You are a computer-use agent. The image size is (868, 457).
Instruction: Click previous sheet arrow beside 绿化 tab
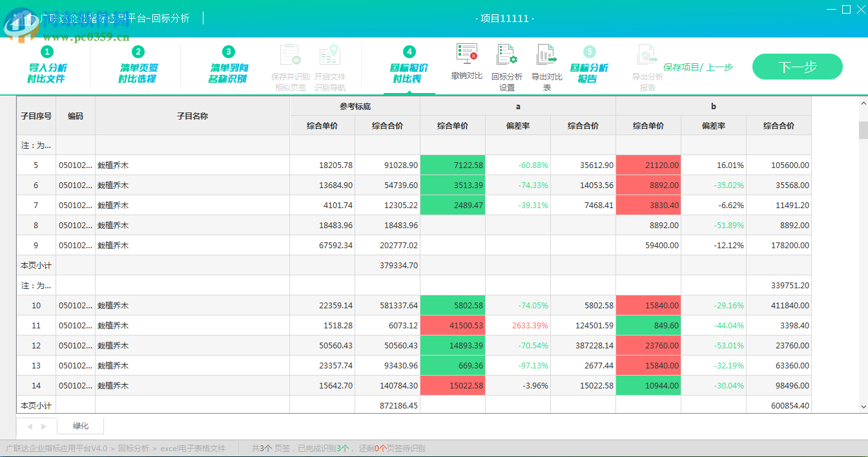30,427
